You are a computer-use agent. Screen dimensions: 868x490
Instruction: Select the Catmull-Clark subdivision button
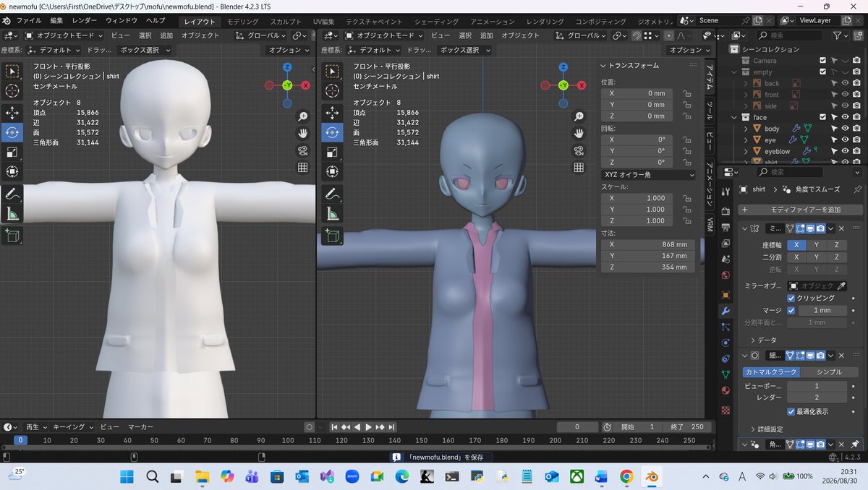[771, 371]
